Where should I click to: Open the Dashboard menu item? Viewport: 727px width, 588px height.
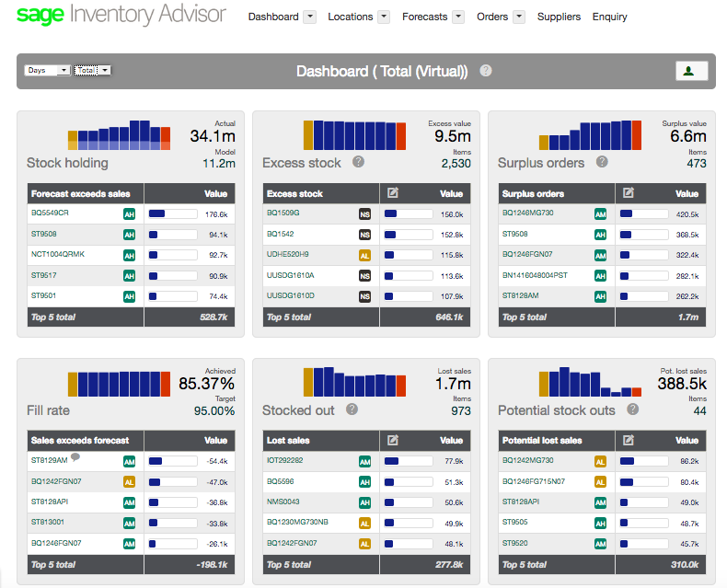[273, 17]
